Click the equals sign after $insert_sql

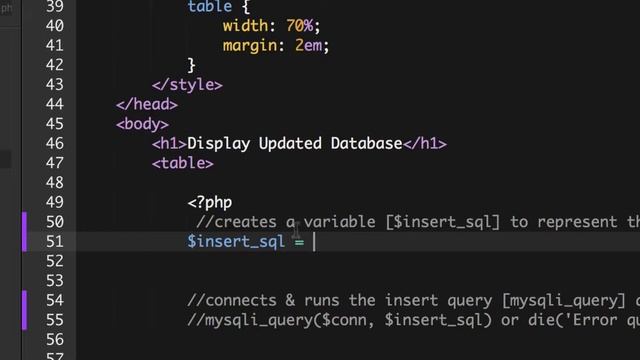tap(299, 242)
